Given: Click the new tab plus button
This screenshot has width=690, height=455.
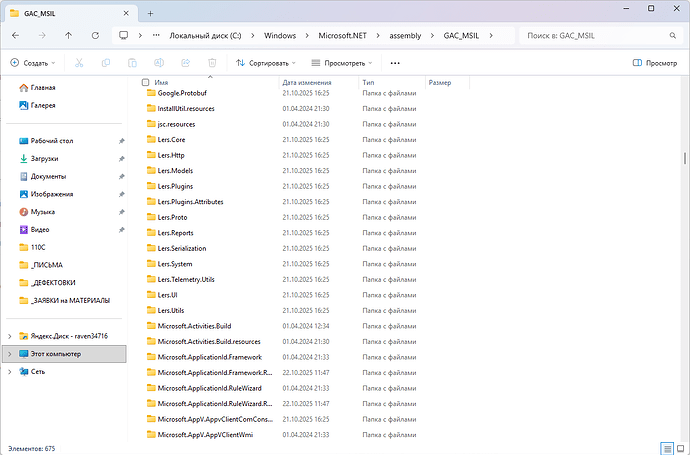Looking at the screenshot, I should [149, 11].
